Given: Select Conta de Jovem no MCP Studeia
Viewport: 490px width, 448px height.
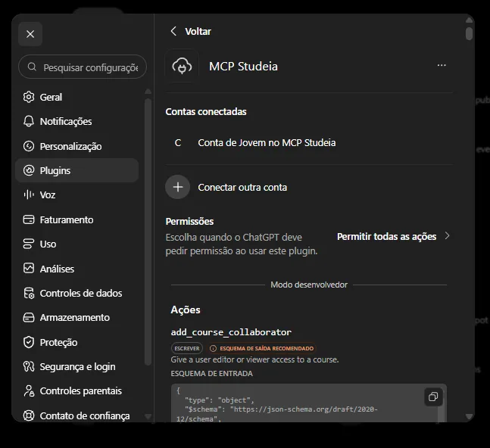Looking at the screenshot, I should click(x=267, y=143).
